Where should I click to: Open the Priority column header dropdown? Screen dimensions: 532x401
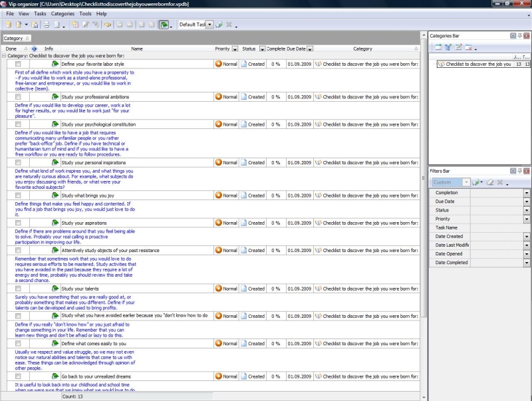pos(235,49)
